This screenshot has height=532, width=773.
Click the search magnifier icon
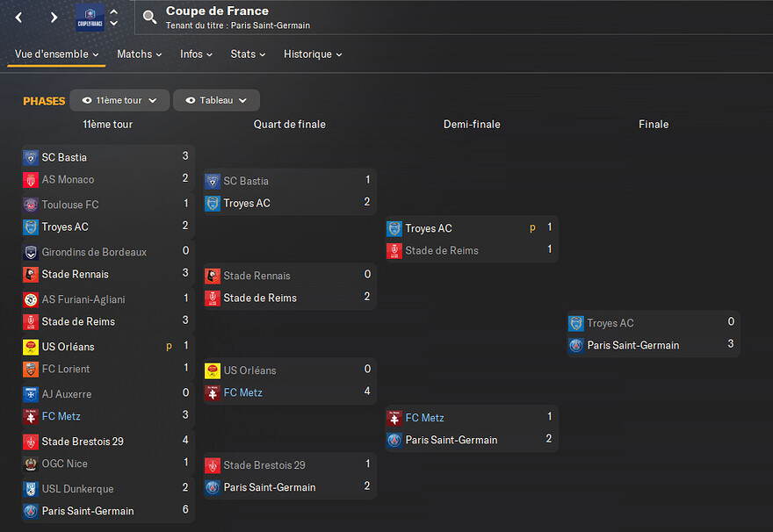coord(149,18)
